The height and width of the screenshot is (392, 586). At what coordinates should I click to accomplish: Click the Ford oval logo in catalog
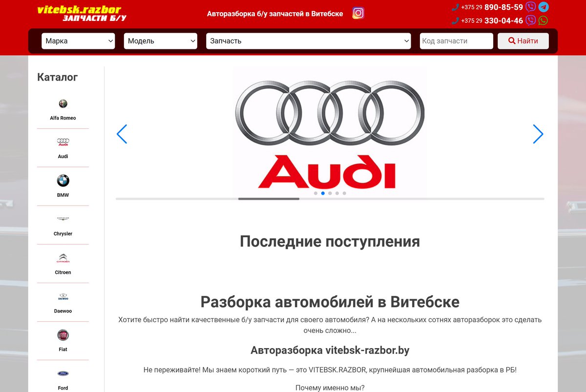point(63,373)
